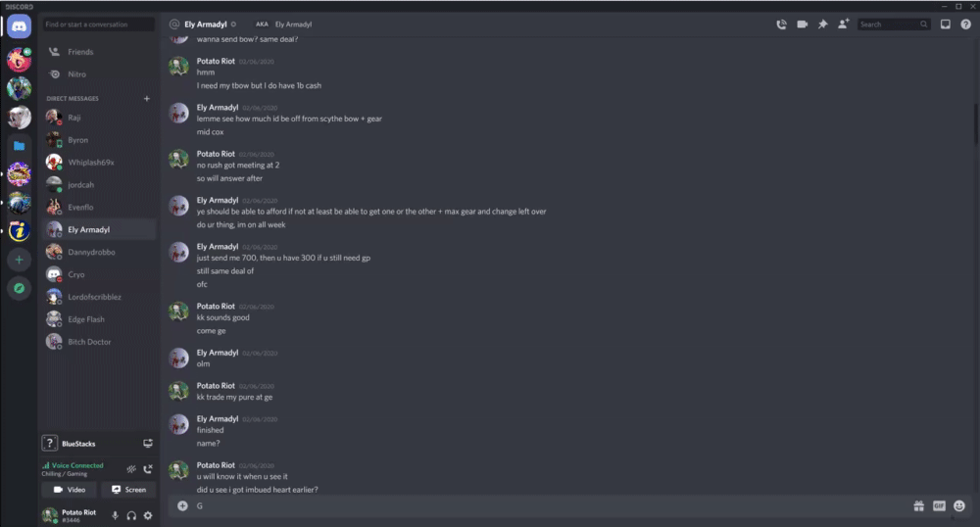The width and height of the screenshot is (980, 527).
Task: Open the emoji picker
Action: (959, 505)
